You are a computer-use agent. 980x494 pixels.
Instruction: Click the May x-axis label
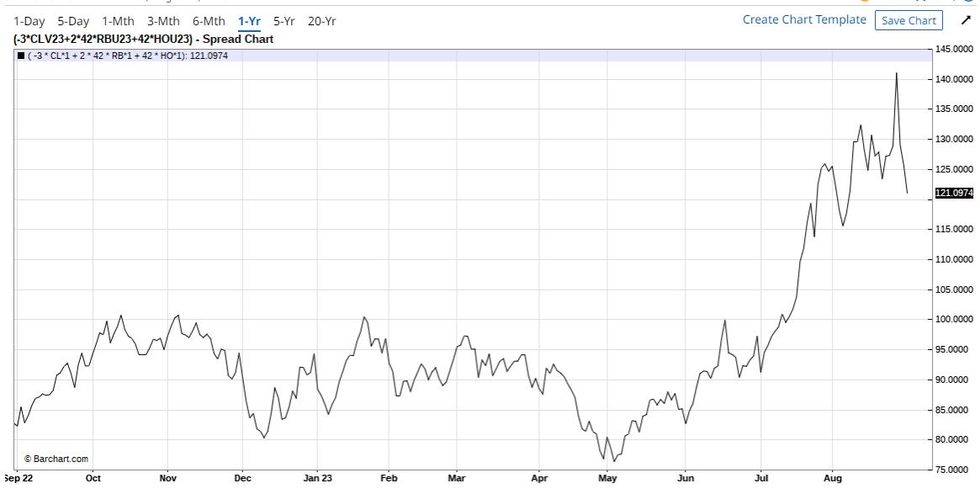coord(607,478)
